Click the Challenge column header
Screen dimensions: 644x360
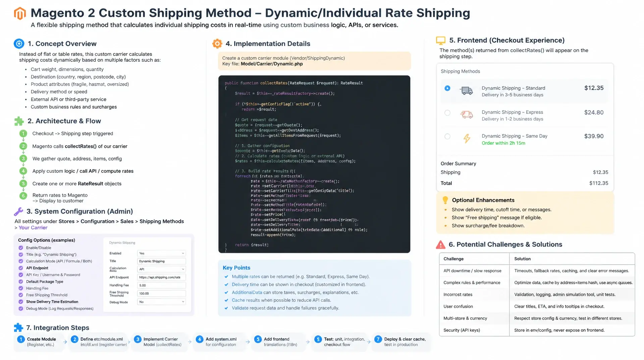tap(453, 259)
